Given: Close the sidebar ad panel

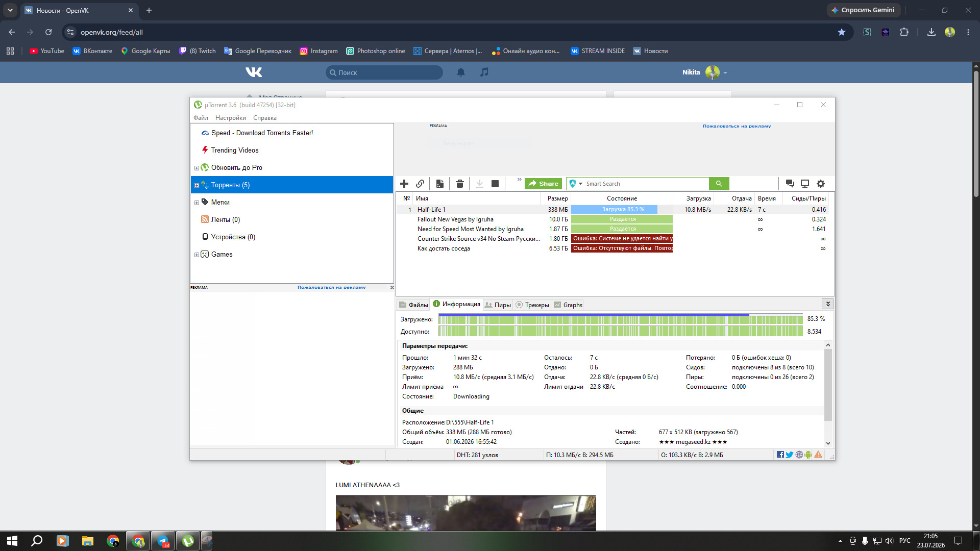Looking at the screenshot, I should [392, 288].
